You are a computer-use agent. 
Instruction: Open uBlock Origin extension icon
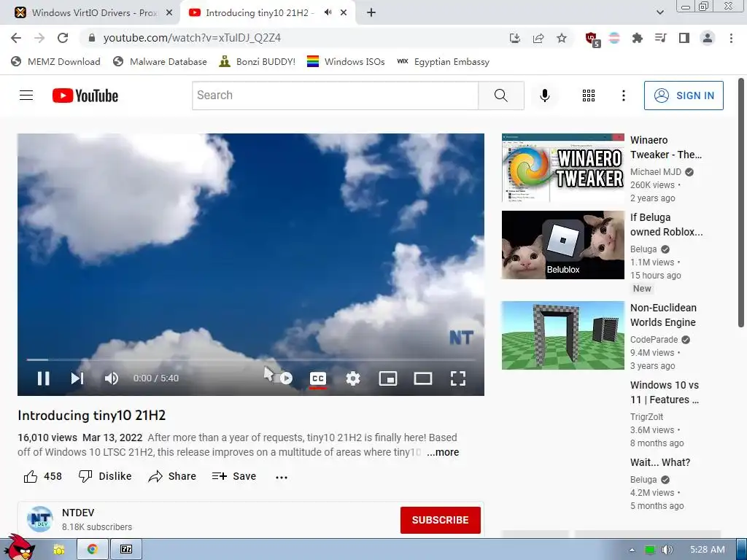click(x=592, y=39)
